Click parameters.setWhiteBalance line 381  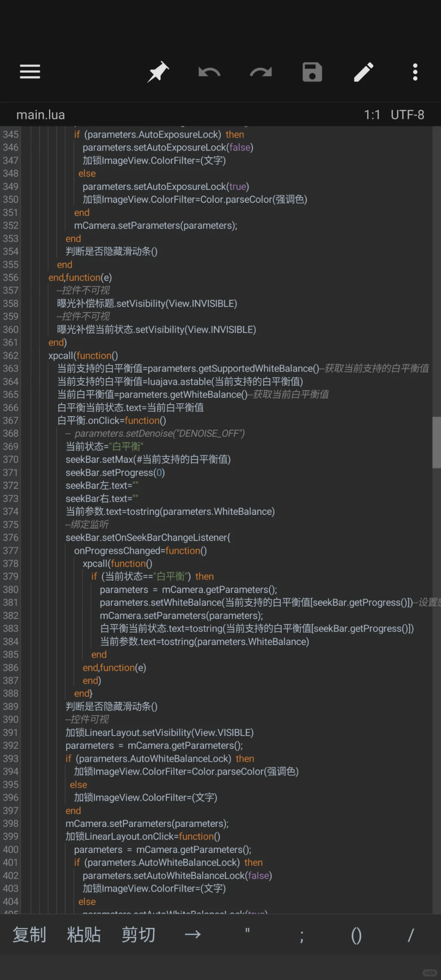[269, 602]
